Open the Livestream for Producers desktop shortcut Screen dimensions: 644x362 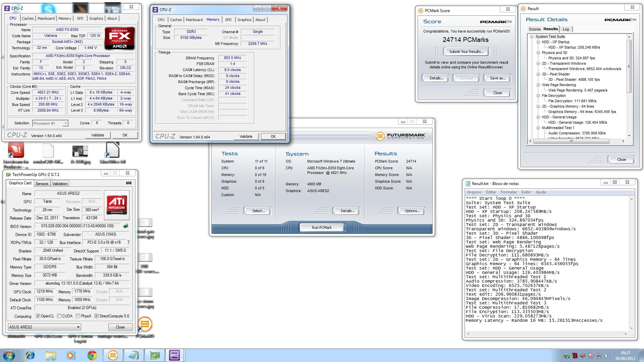16,150
